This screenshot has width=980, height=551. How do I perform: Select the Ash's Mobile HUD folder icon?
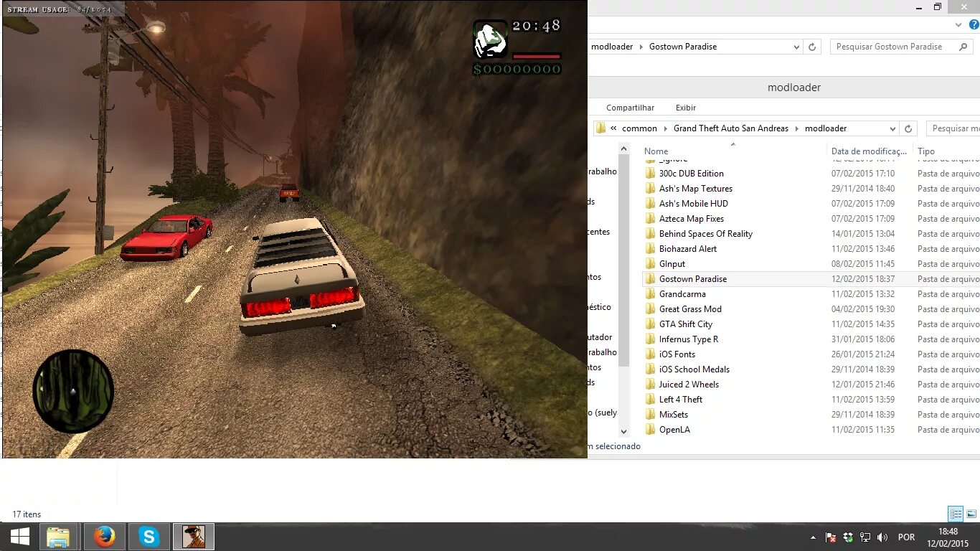point(650,204)
